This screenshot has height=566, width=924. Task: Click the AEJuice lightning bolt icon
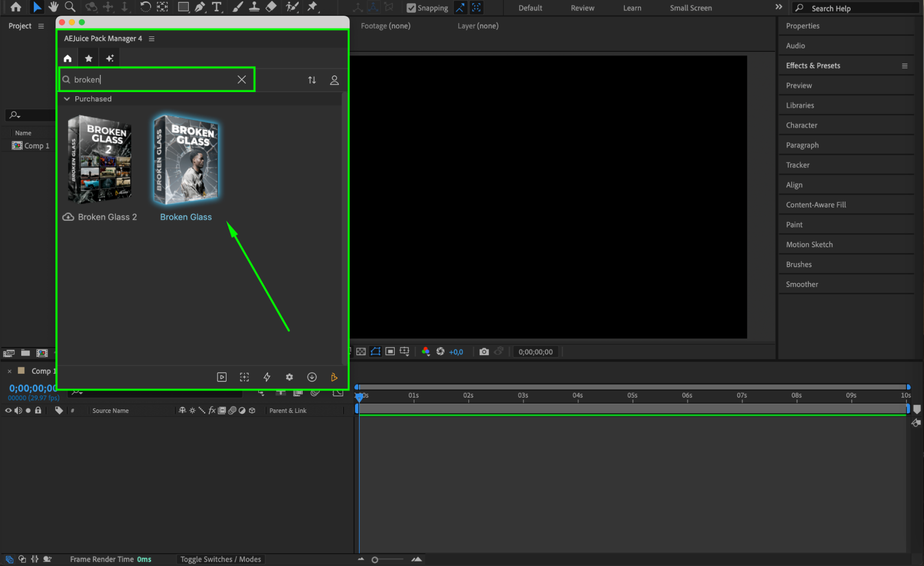pyautogui.click(x=267, y=377)
